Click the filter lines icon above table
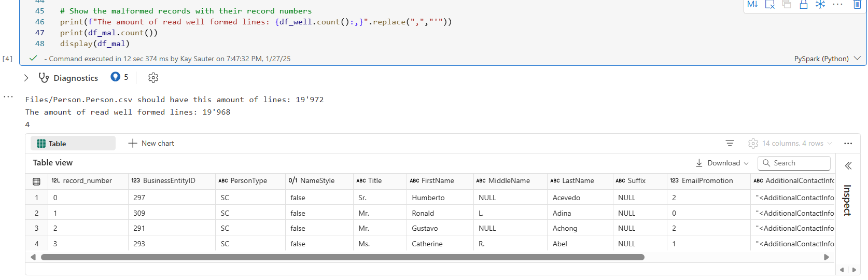Image resolution: width=868 pixels, height=280 pixels. click(730, 144)
